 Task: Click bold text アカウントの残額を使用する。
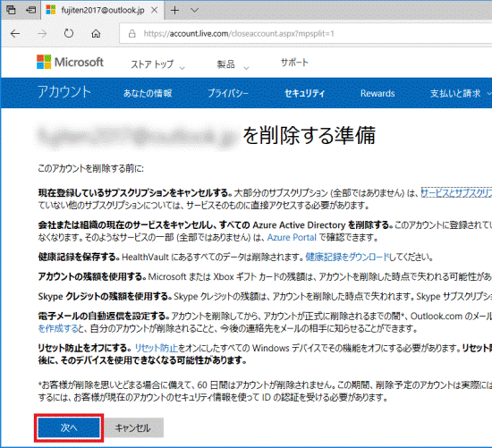coord(92,276)
